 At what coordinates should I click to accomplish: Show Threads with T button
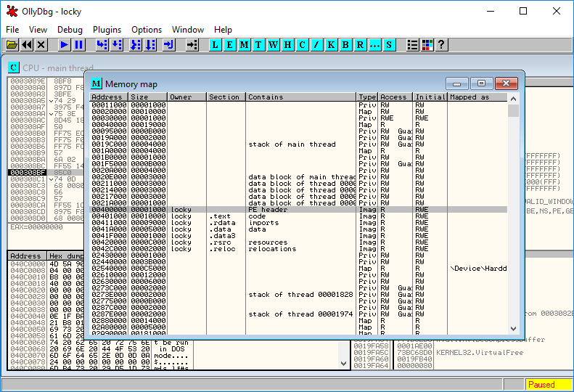tap(258, 45)
